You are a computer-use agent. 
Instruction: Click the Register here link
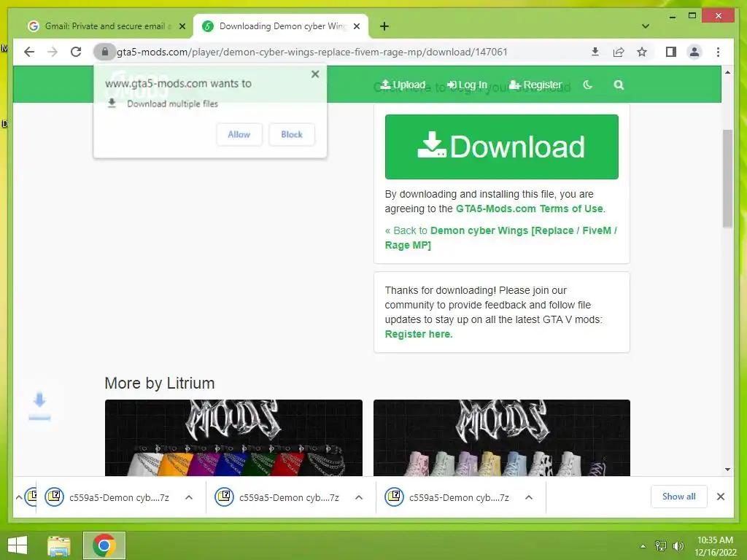418,334
